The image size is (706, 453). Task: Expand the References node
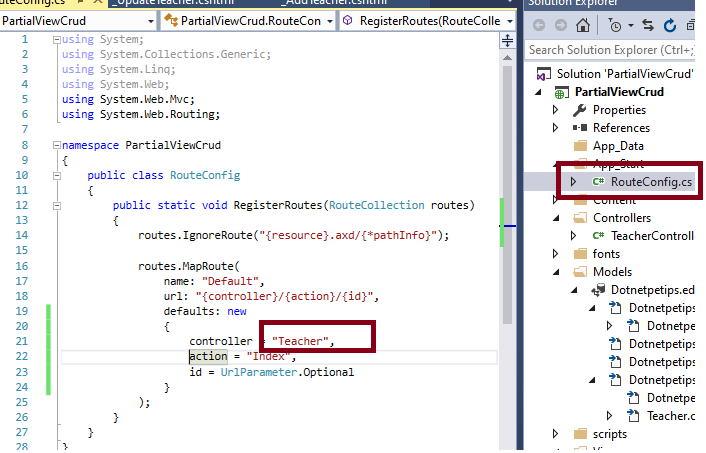(555, 128)
